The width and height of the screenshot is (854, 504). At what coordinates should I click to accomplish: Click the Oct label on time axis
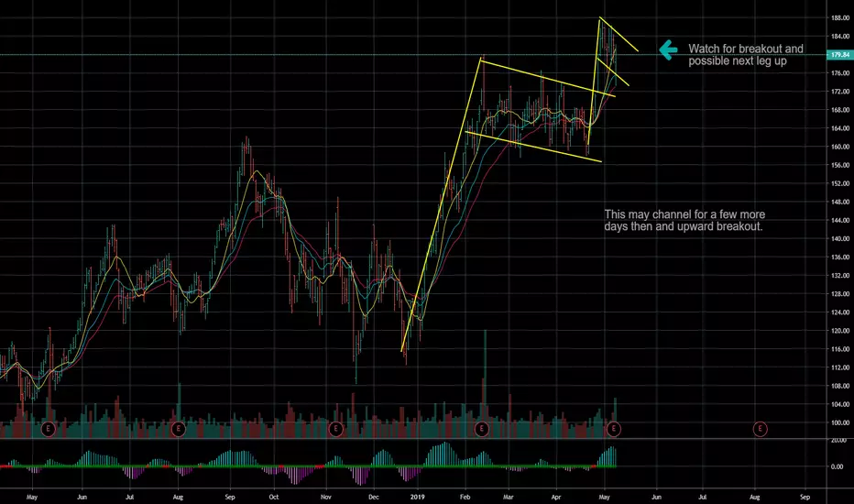pyautogui.click(x=273, y=497)
